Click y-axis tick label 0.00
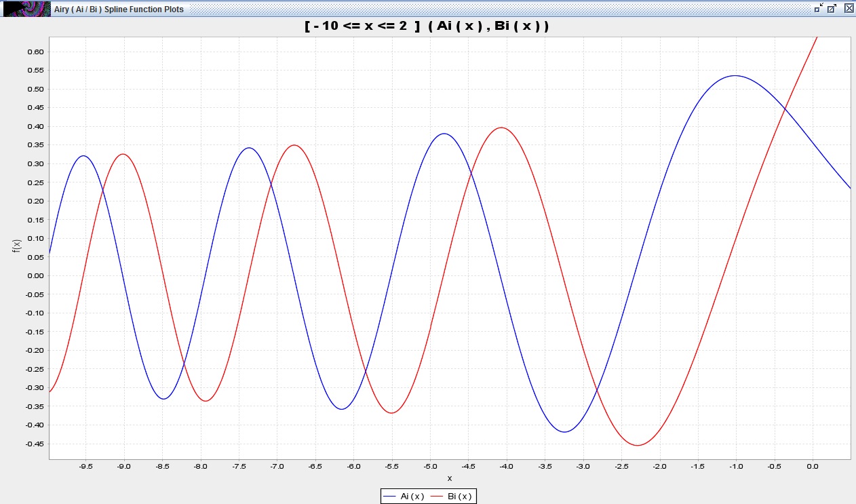856x504 pixels. [x=36, y=275]
